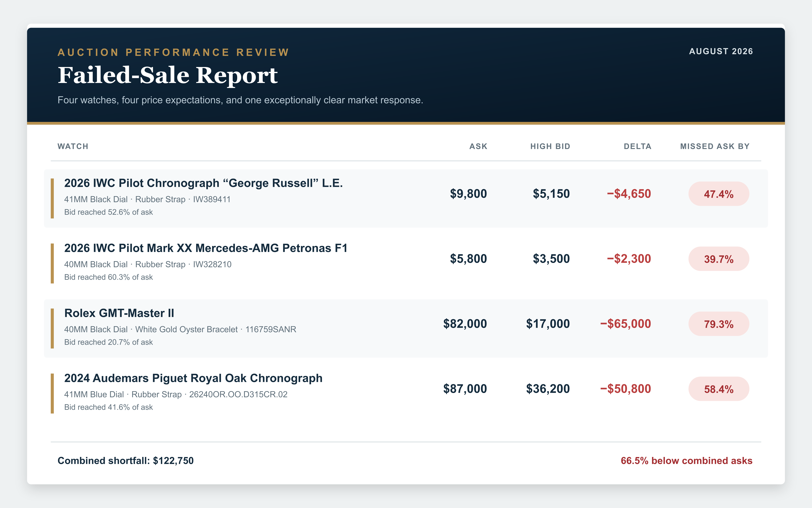Click the 47.4% missed-ask badge

point(719,194)
